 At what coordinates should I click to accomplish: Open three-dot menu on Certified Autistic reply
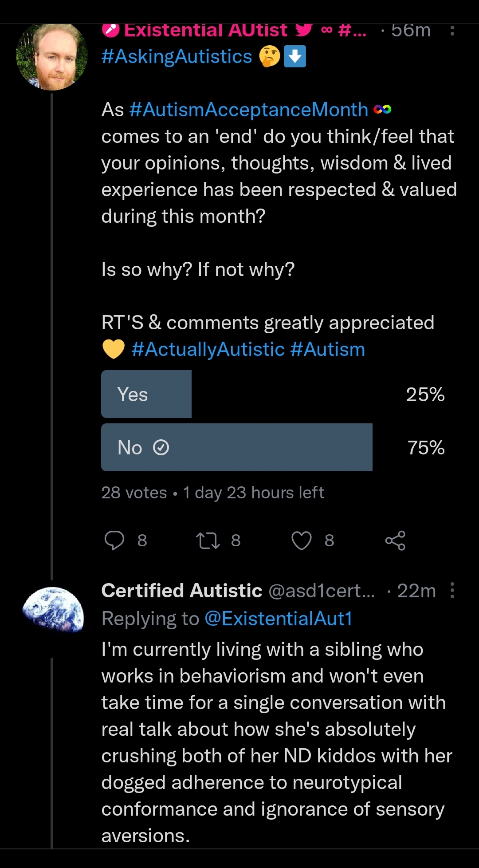pos(452,591)
